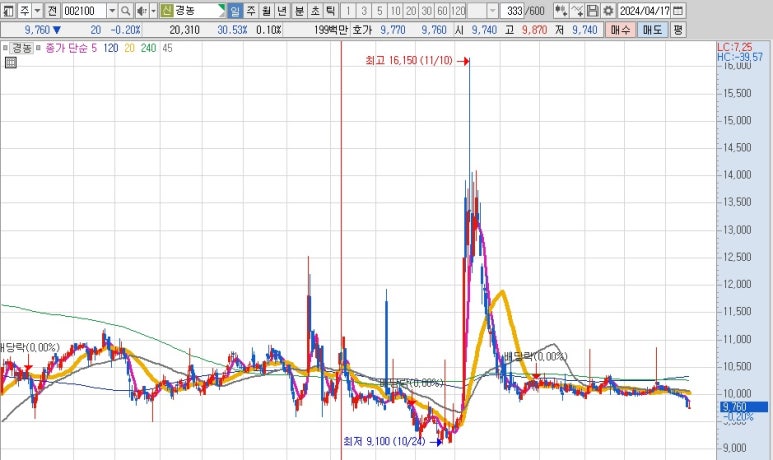Click the 경농 legend label on chart

pyautogui.click(x=22, y=48)
